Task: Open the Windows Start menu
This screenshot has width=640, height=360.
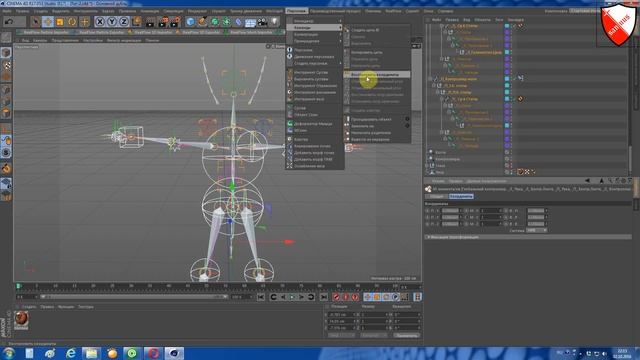Action: pyautogui.click(x=9, y=353)
